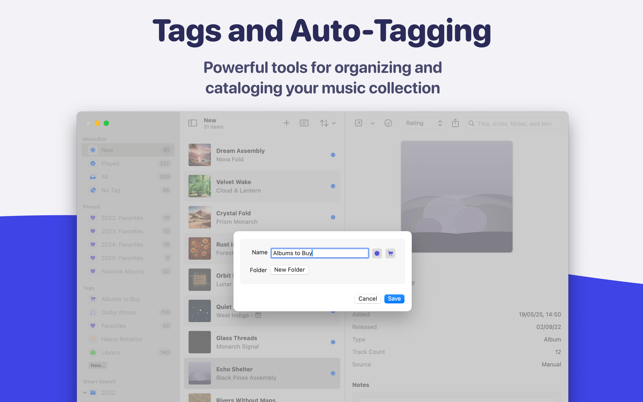The image size is (643, 402).
Task: Click the New... tag button
Action: 98,365
